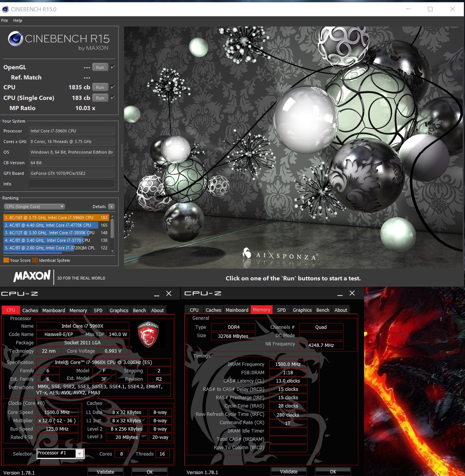Switch to Caches tab in left CPU-Z
Viewport: 465px width, 476px height.
(x=30, y=310)
